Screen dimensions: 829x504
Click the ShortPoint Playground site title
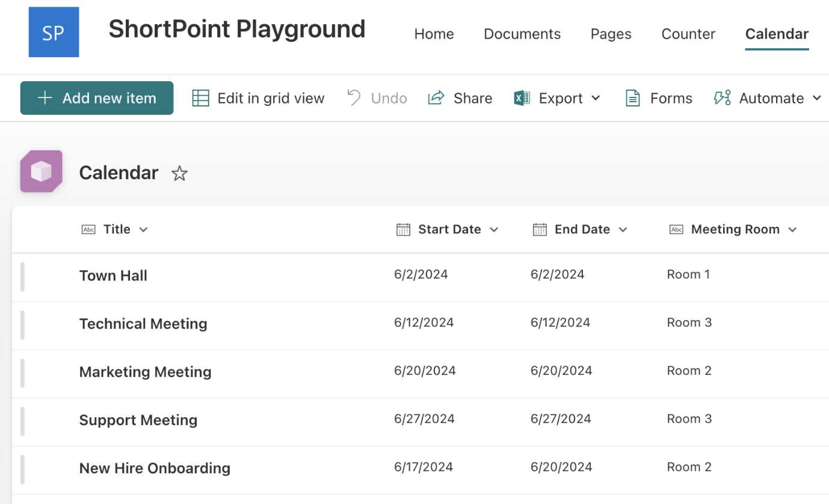236,29
